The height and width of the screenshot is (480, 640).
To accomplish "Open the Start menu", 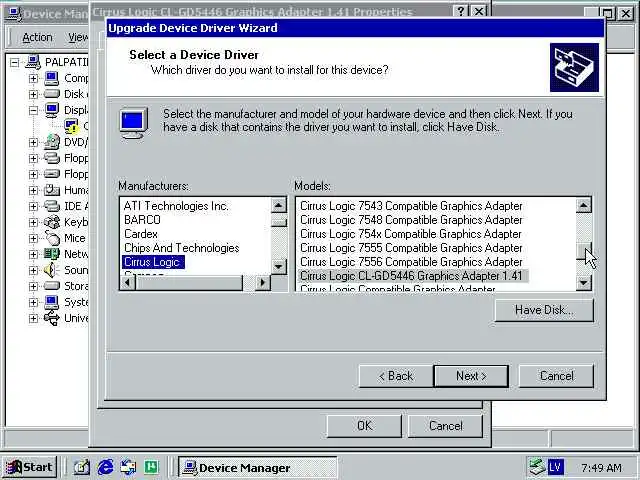I will coord(30,467).
